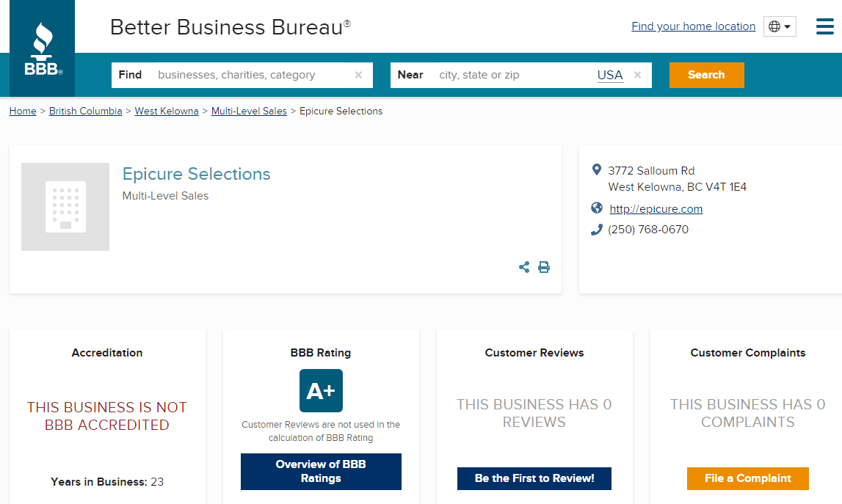Click the globe icon beside epicure.com
This screenshot has width=842, height=504.
point(597,208)
